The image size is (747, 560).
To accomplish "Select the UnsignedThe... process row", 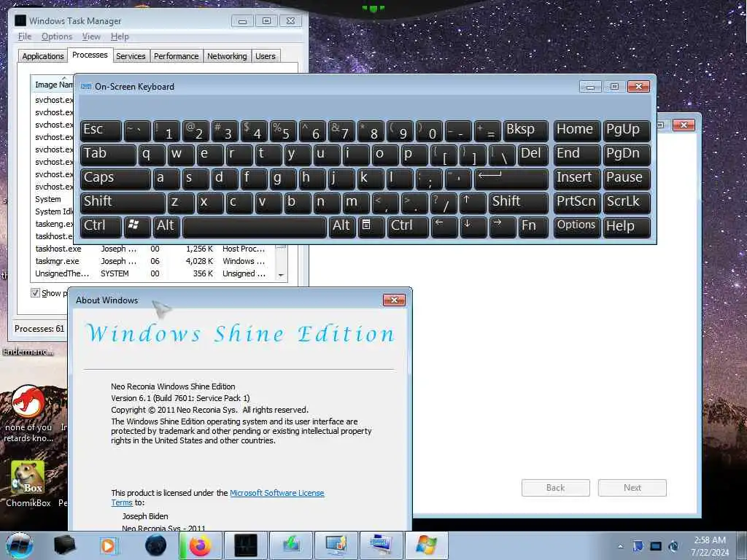I will [154, 273].
